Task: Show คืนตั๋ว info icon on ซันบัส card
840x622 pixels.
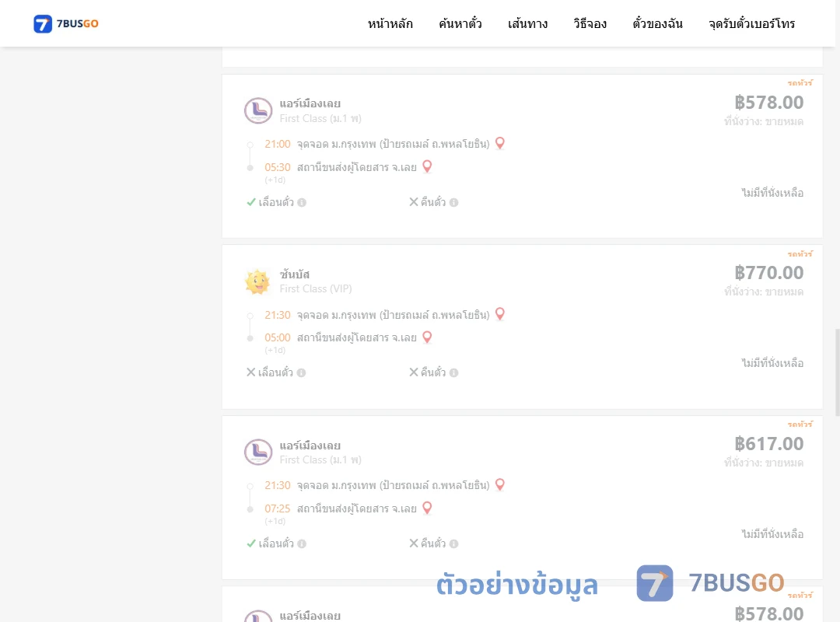Action: (x=453, y=373)
